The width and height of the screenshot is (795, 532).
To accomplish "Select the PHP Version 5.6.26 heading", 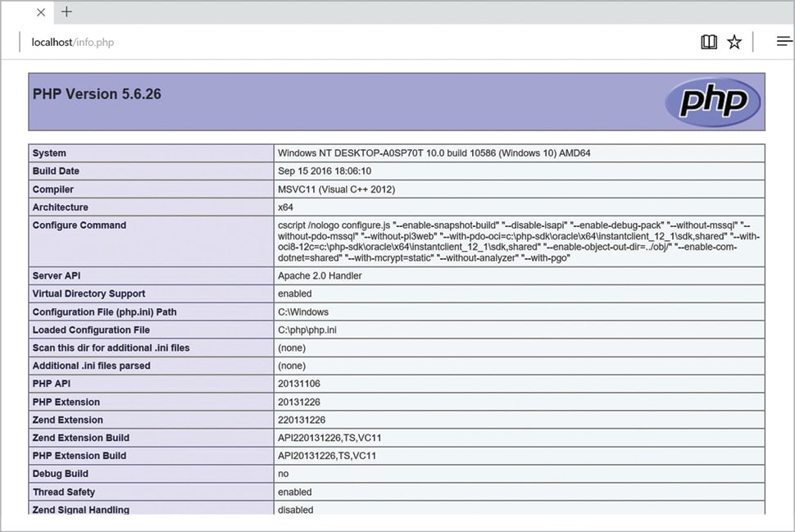I will coord(97,93).
